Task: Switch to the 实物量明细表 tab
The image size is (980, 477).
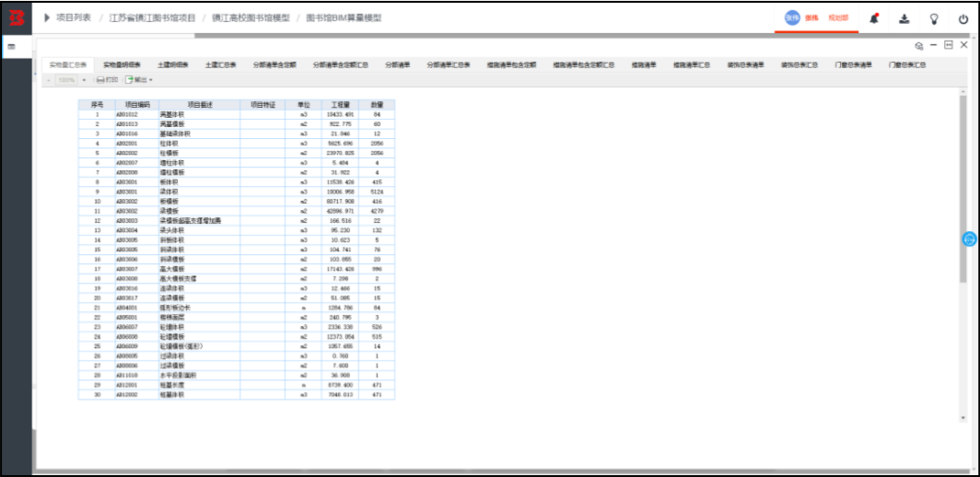Action: (122, 64)
